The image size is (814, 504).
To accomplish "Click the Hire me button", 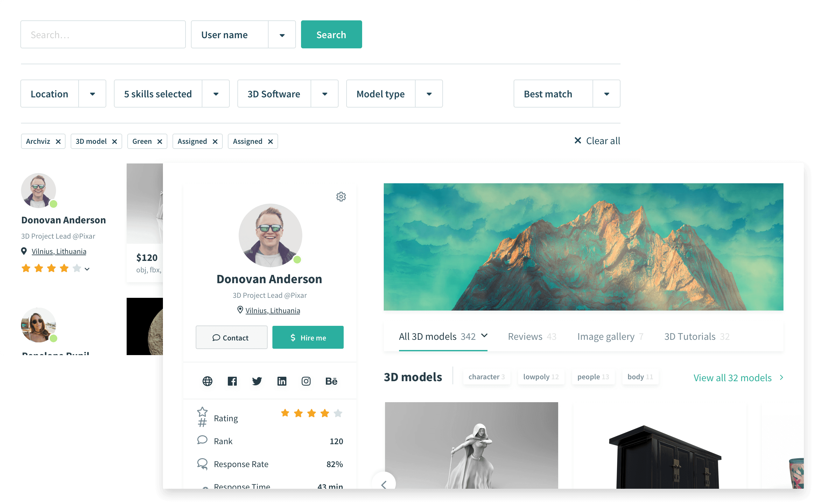I will pyautogui.click(x=308, y=337).
